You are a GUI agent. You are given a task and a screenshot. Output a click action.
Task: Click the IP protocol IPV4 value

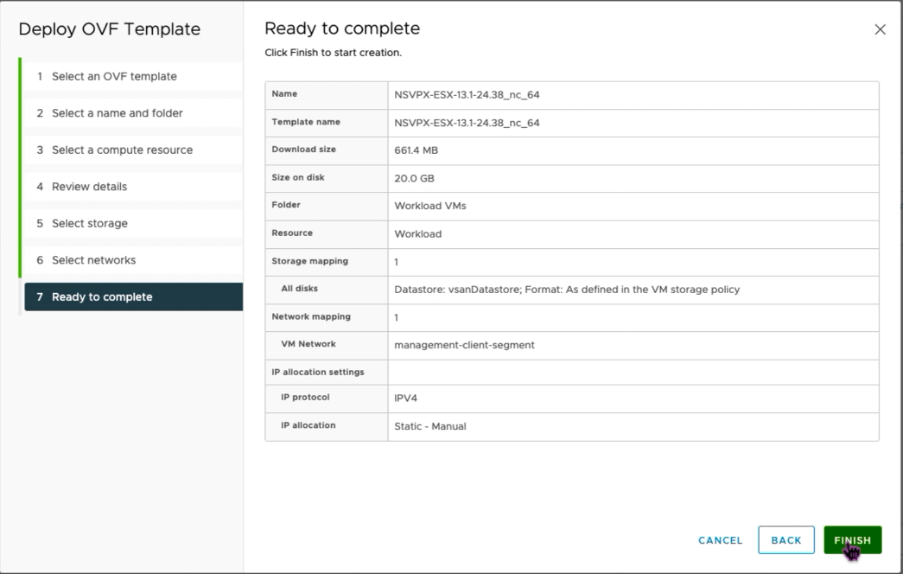click(406, 398)
